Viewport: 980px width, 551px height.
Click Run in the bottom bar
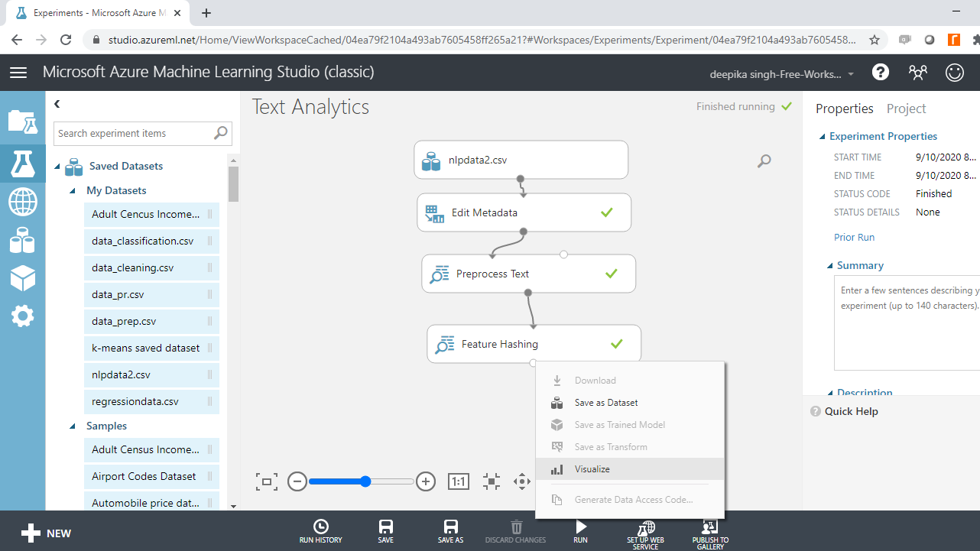[x=581, y=531]
